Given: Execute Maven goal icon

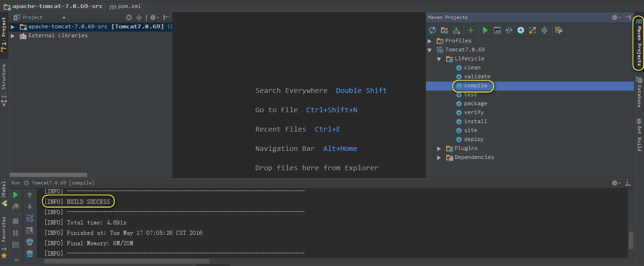Looking at the screenshot, I should (497, 30).
